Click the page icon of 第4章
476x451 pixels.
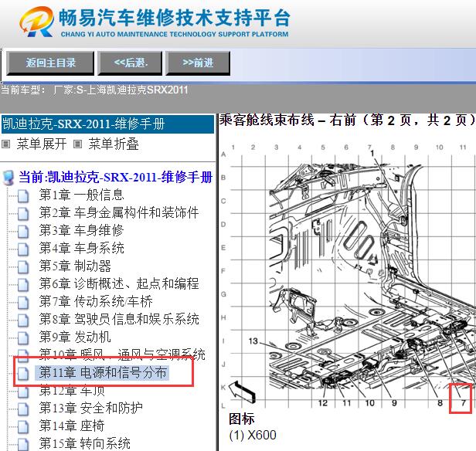(x=23, y=249)
